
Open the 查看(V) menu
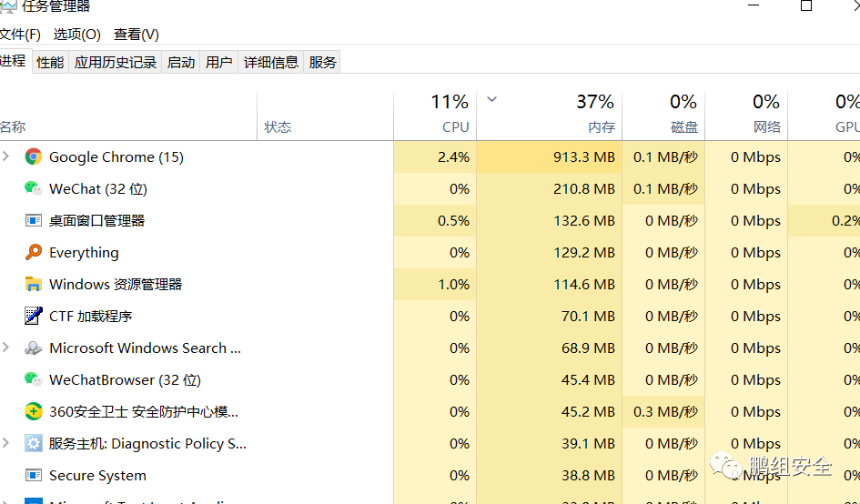pyautogui.click(x=136, y=35)
